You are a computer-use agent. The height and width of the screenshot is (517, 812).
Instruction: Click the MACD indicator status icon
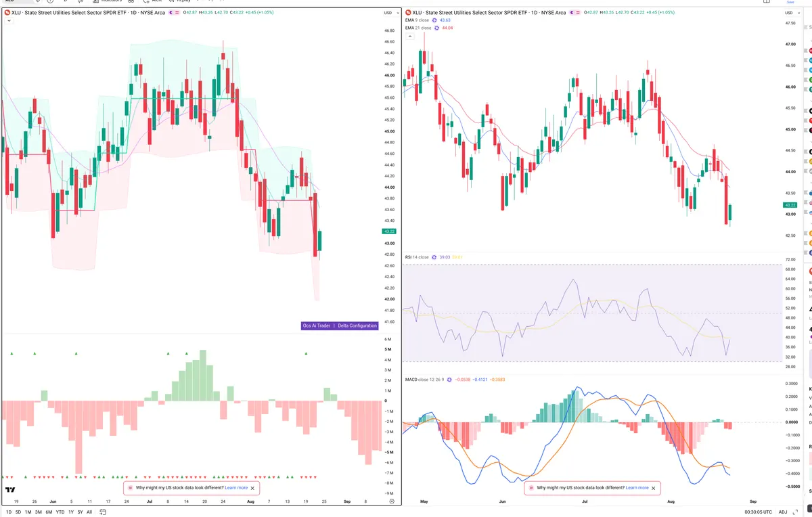pos(449,380)
